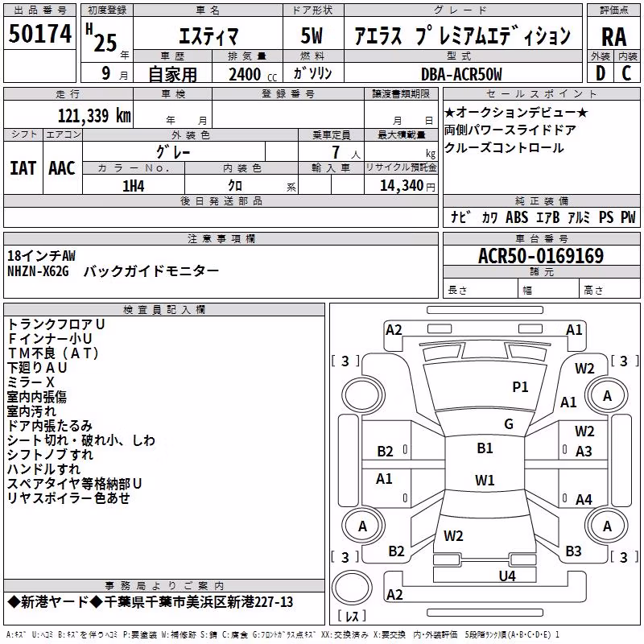
Task: Click the color number 1H4
Action: 133,186
